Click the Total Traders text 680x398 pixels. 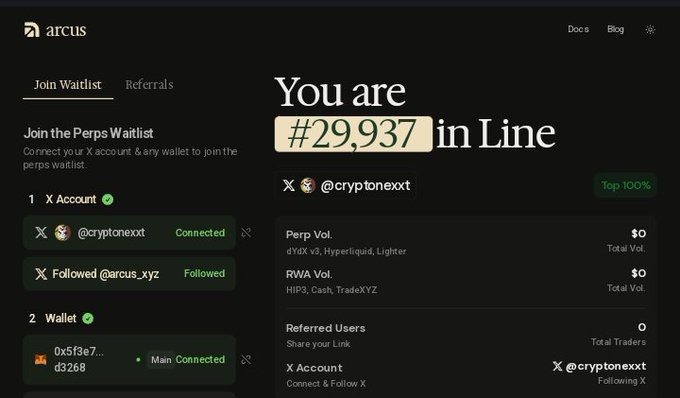coord(618,342)
